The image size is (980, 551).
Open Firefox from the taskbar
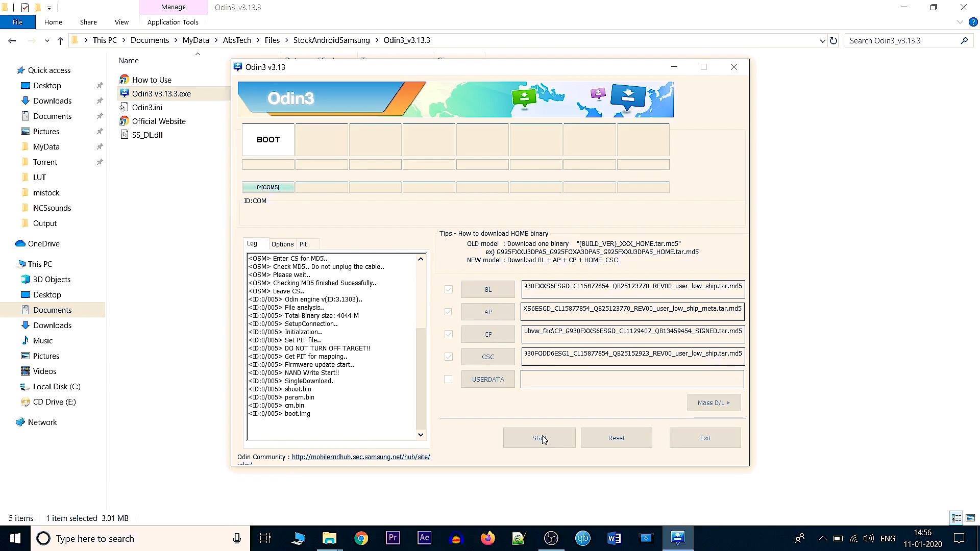(x=487, y=538)
